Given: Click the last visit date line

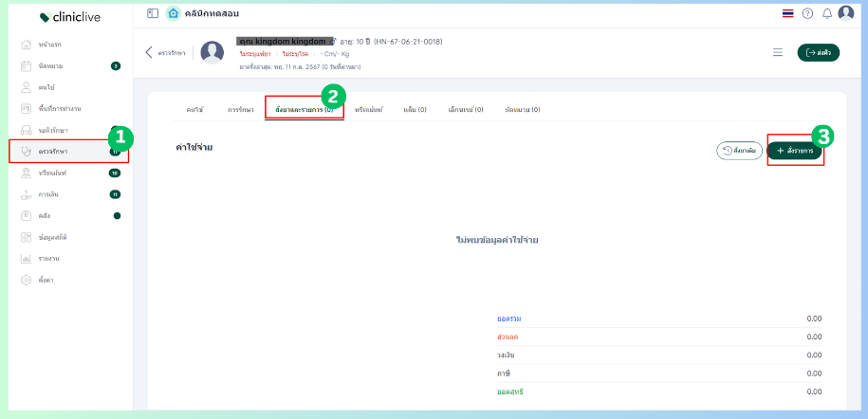Looking at the screenshot, I should pyautogui.click(x=300, y=67).
